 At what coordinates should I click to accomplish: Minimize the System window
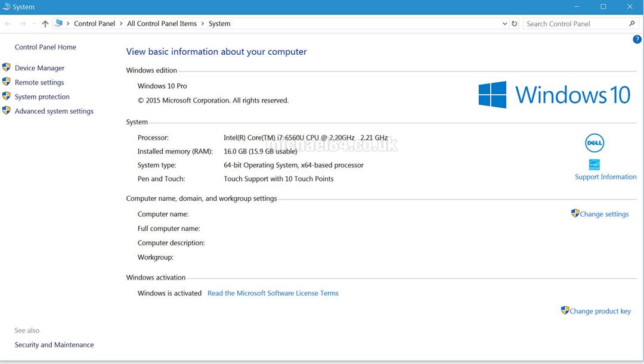coord(577,7)
